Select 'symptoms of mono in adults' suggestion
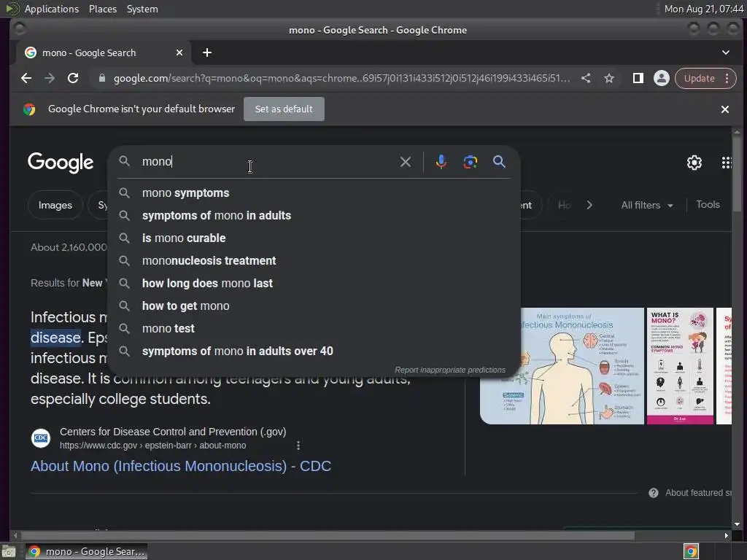This screenshot has height=560, width=747. 314,215
